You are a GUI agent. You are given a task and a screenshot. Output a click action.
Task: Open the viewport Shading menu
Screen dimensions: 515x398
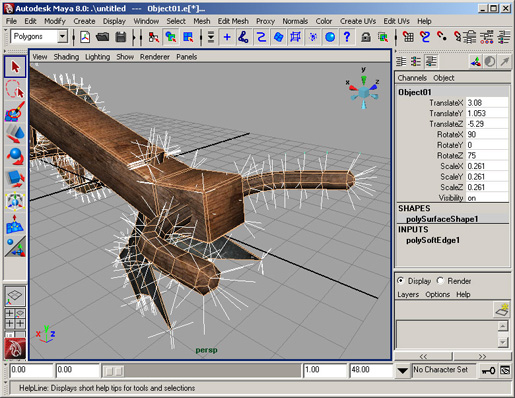66,57
